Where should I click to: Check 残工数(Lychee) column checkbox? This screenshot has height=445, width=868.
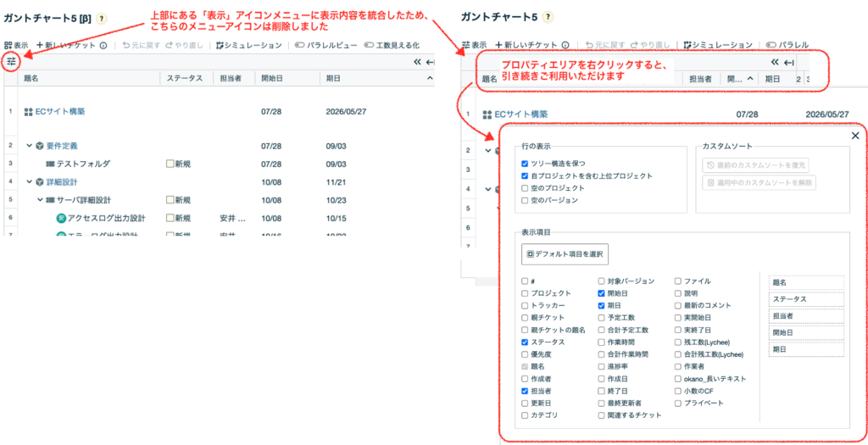click(678, 342)
